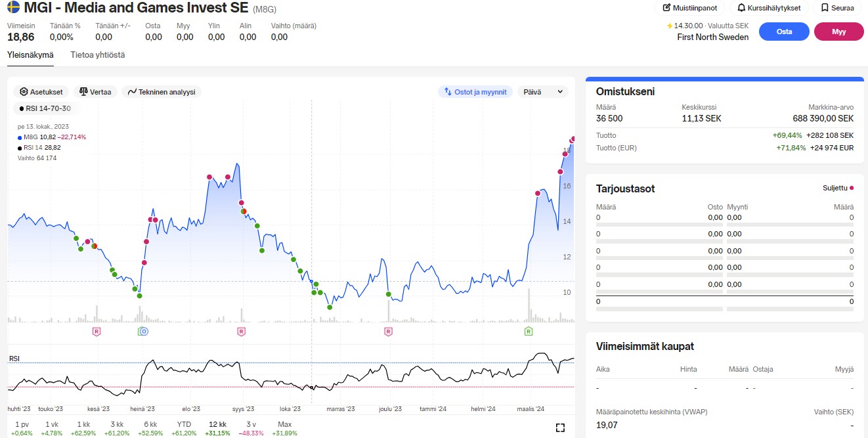Click the Omistukseni panel heading
This screenshot has width=868, height=438.
(625, 92)
